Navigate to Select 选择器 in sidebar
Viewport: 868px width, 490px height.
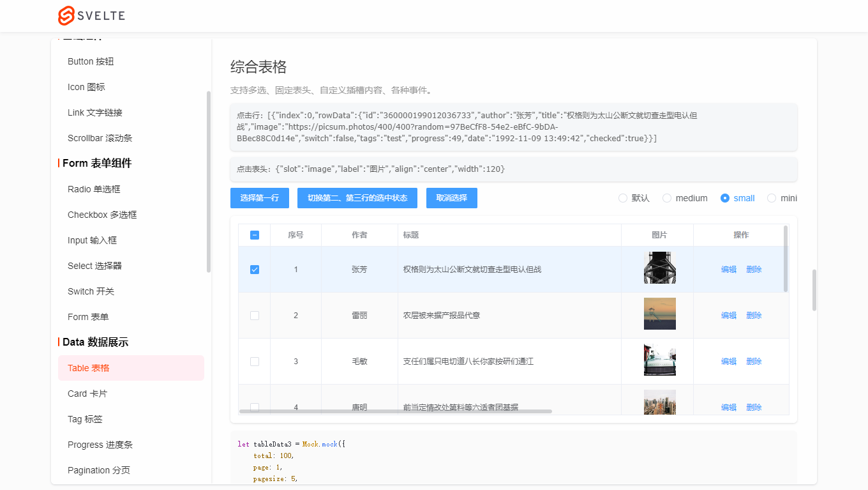pos(94,266)
